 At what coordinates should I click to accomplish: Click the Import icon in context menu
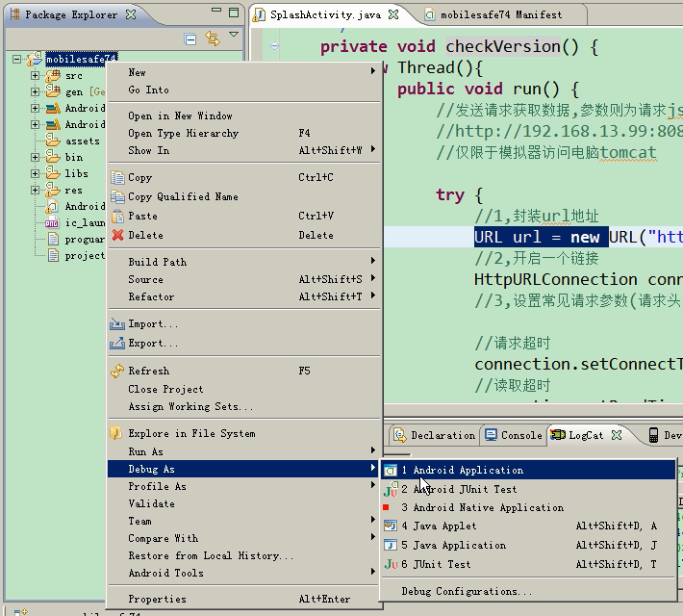coord(118,324)
